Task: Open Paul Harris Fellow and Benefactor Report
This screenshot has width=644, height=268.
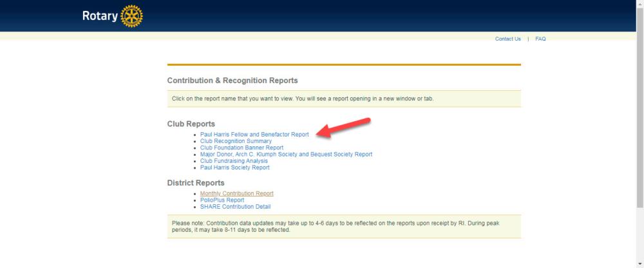Action: [x=254, y=135]
